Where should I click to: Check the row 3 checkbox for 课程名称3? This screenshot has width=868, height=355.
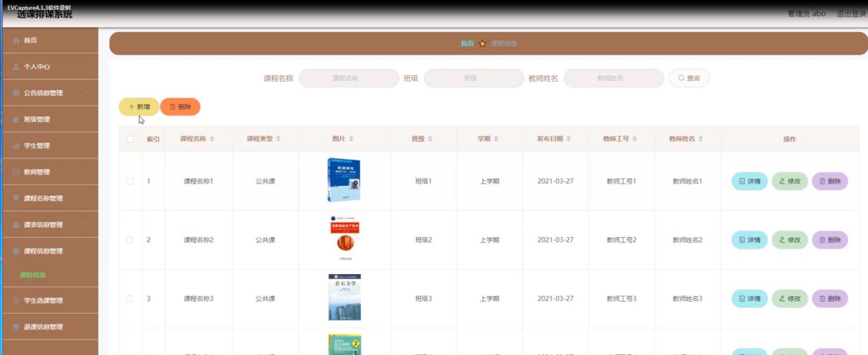(130, 299)
